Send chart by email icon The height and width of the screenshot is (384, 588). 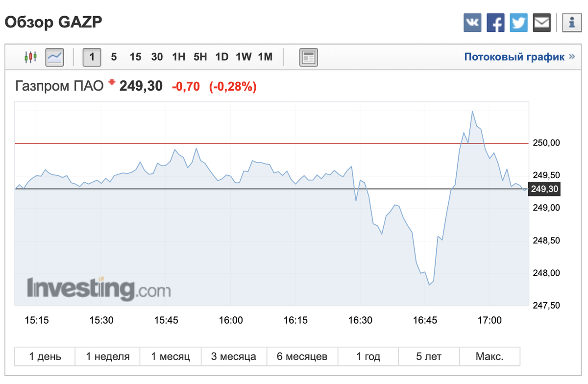click(x=541, y=23)
